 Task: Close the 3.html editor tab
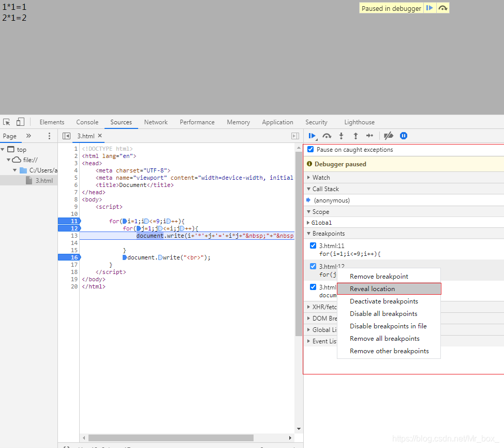tap(100, 136)
